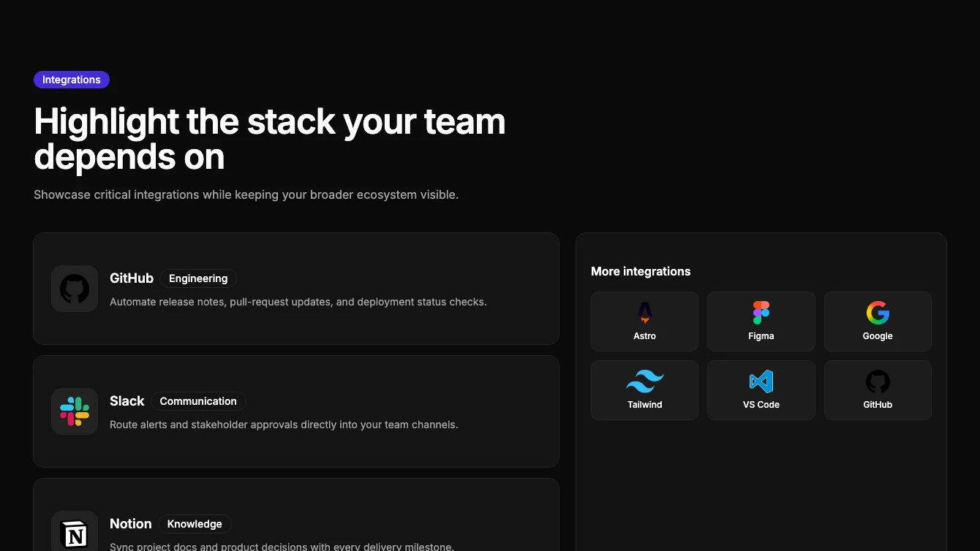This screenshot has width=980, height=551.
Task: Click the Showcase critical integrations subtitle
Action: (246, 195)
